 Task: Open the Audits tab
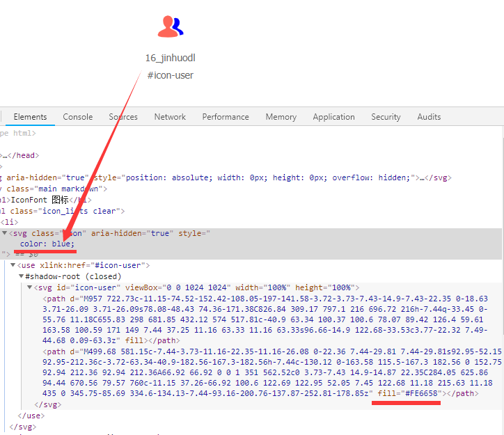429,117
